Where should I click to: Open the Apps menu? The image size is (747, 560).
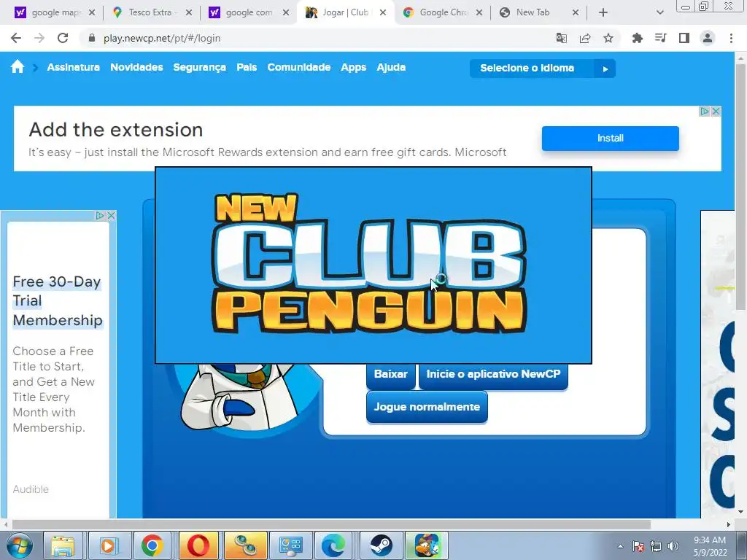point(354,68)
